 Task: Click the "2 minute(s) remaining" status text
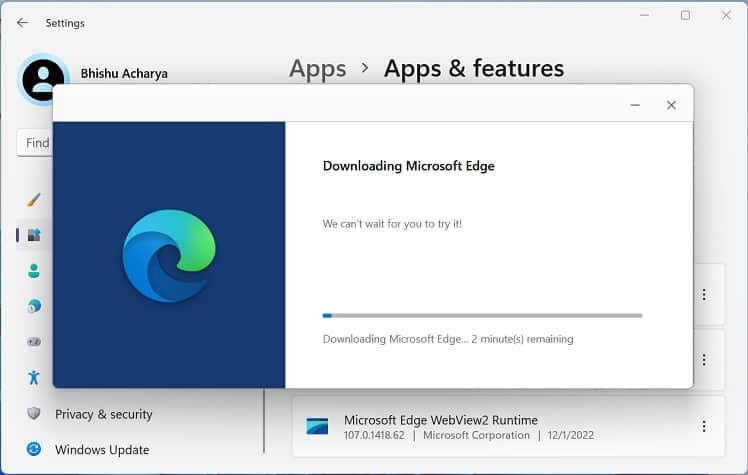click(x=522, y=339)
